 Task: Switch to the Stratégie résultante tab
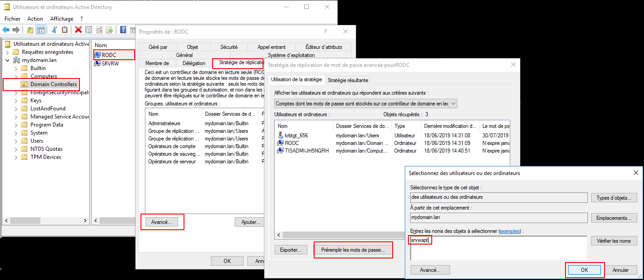point(348,80)
